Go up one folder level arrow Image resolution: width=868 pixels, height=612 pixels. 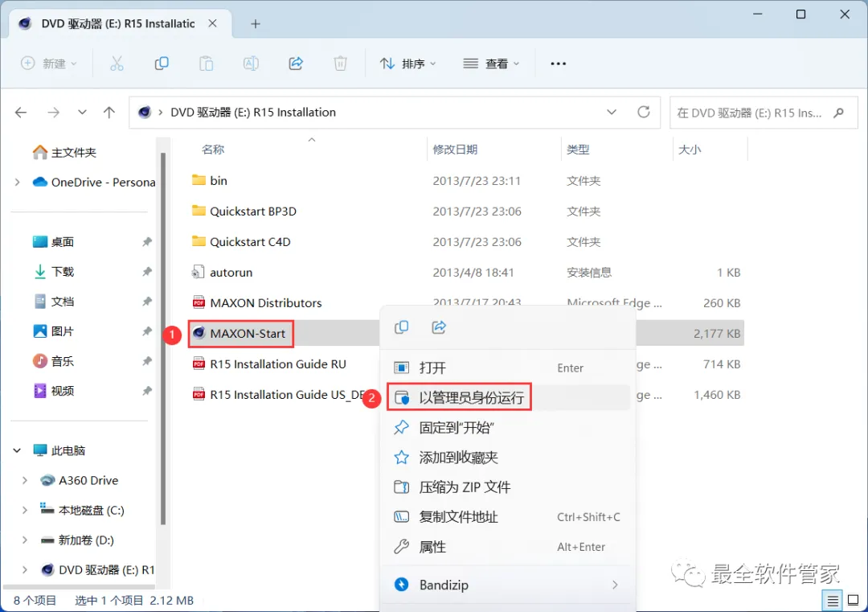pos(109,113)
